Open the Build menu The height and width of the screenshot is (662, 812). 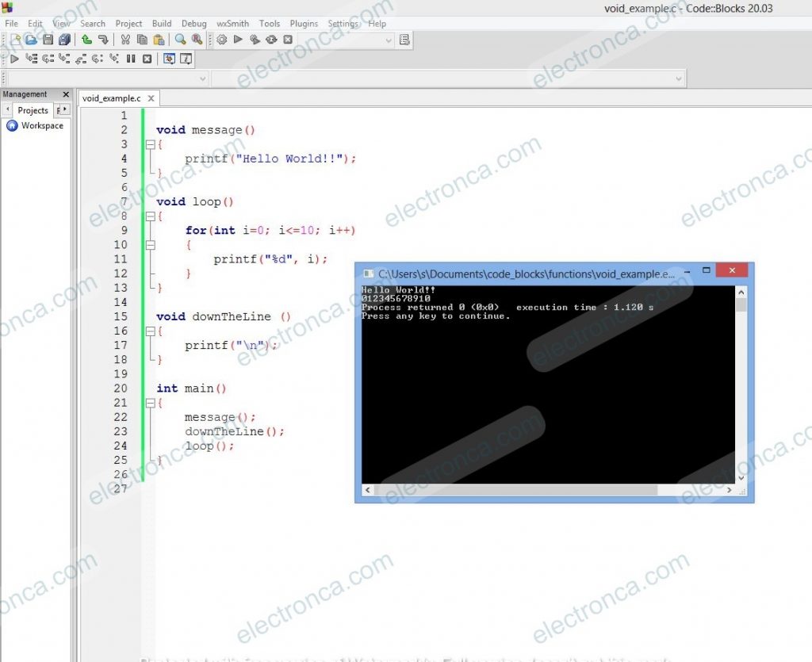(162, 24)
